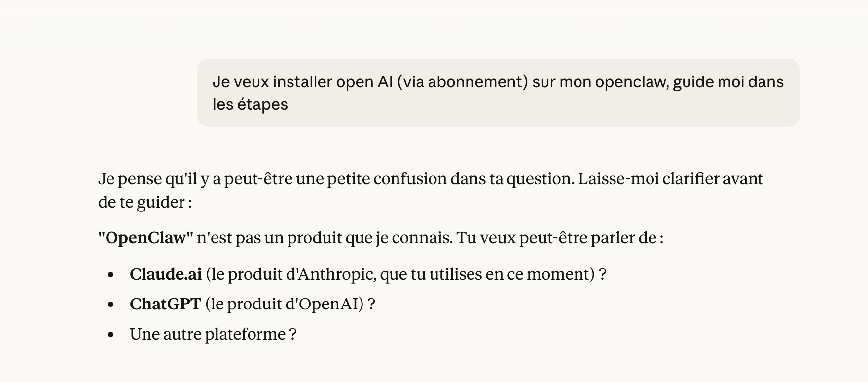
Task: Click the bold ChatGPT text
Action: (x=165, y=304)
